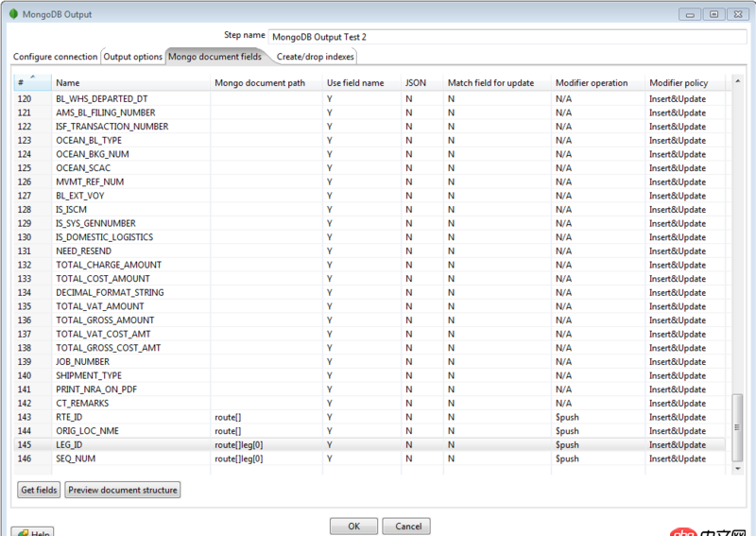Select TOTAL_COST_AMOUNT cell

click(x=130, y=278)
